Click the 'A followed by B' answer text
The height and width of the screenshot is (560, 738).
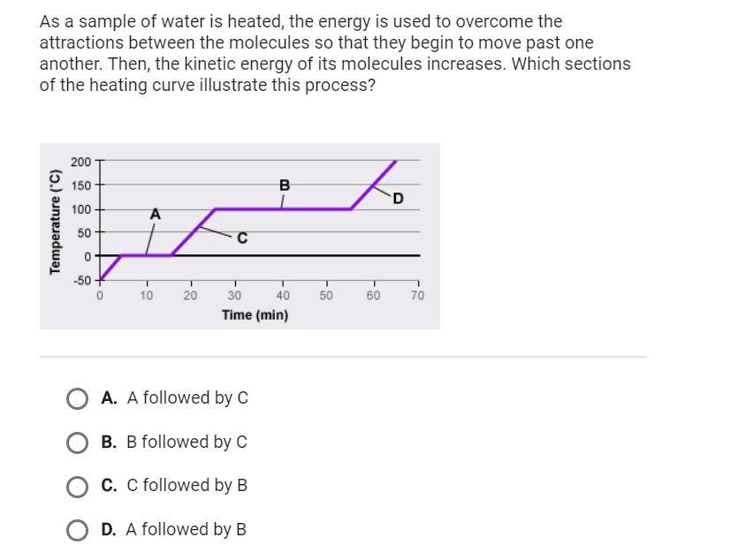tap(186, 530)
